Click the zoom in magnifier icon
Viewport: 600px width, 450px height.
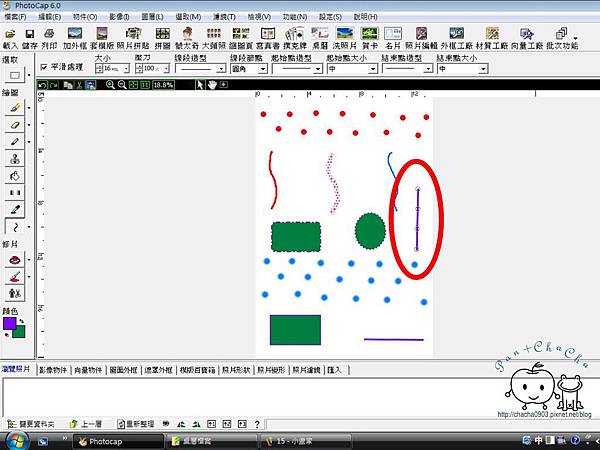click(x=110, y=85)
